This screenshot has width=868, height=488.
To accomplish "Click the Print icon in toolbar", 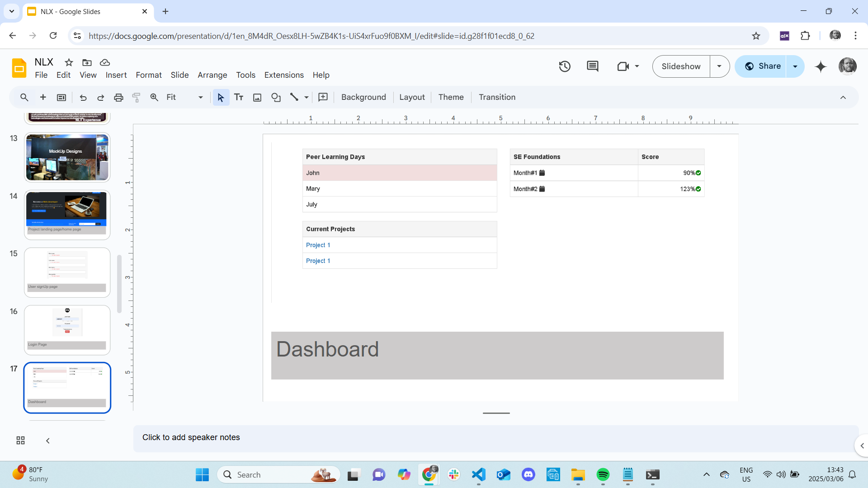I will click(x=118, y=97).
